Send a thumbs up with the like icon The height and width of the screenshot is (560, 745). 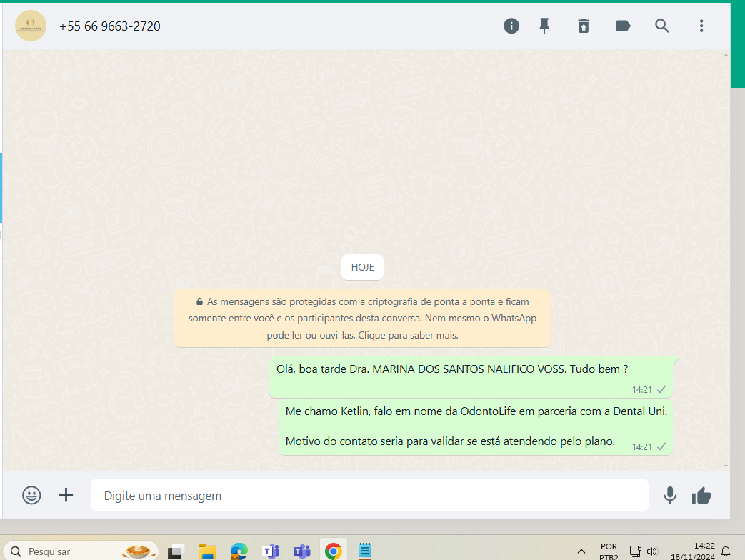[x=701, y=496]
